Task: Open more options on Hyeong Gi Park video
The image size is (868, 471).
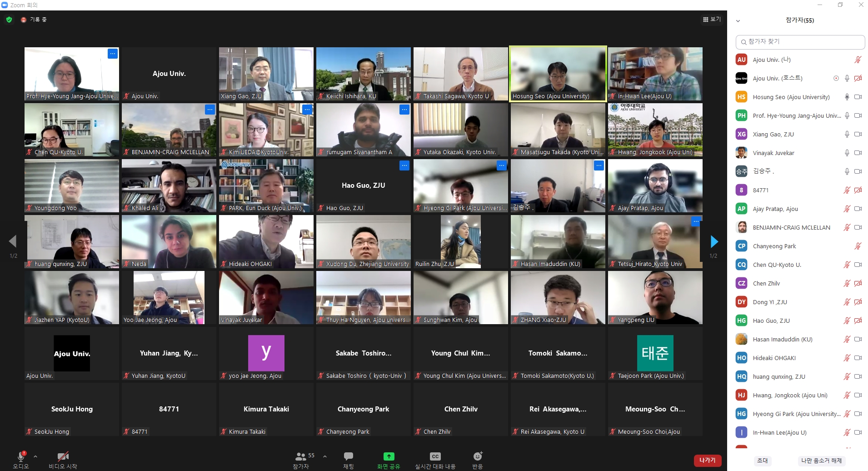Action: pyautogui.click(x=502, y=165)
